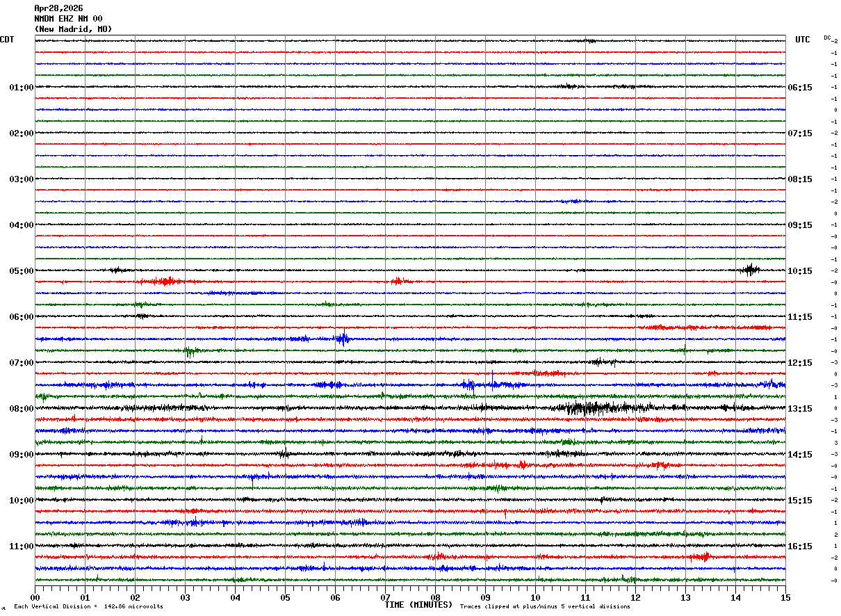Image resolution: width=841 pixels, height=616 pixels.
Task: Click the date text Apr28,2026
Action: click(x=58, y=8)
